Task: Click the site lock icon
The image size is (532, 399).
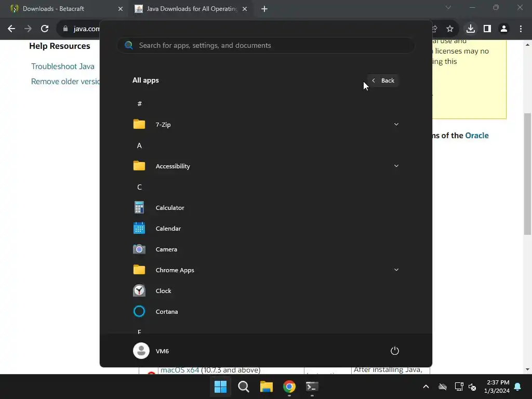Action: tap(65, 29)
